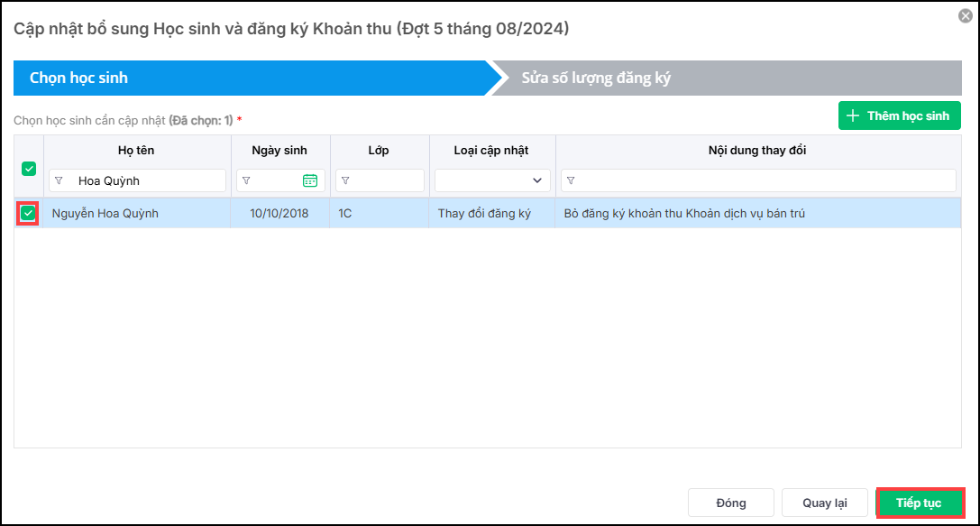Go to Sửa số lượng đăng ký step
The height and width of the screenshot is (526, 980).
(x=596, y=78)
